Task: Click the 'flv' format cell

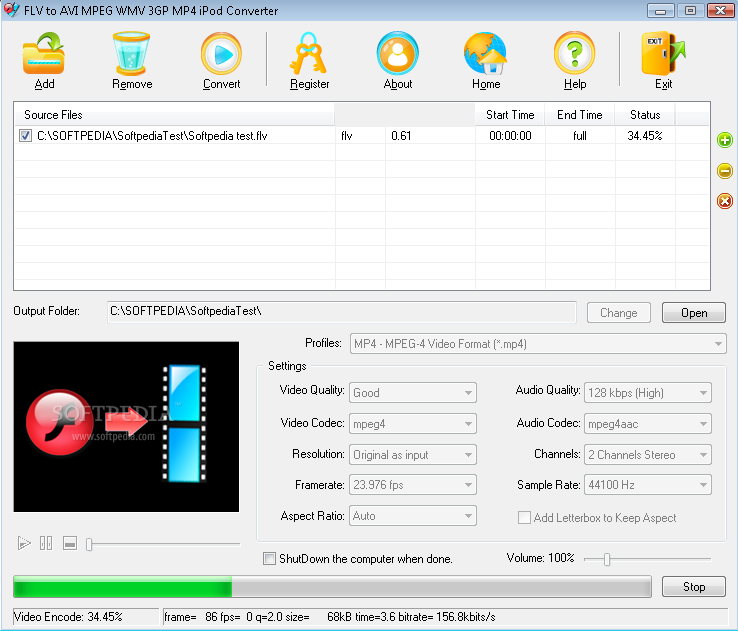Action: click(347, 136)
